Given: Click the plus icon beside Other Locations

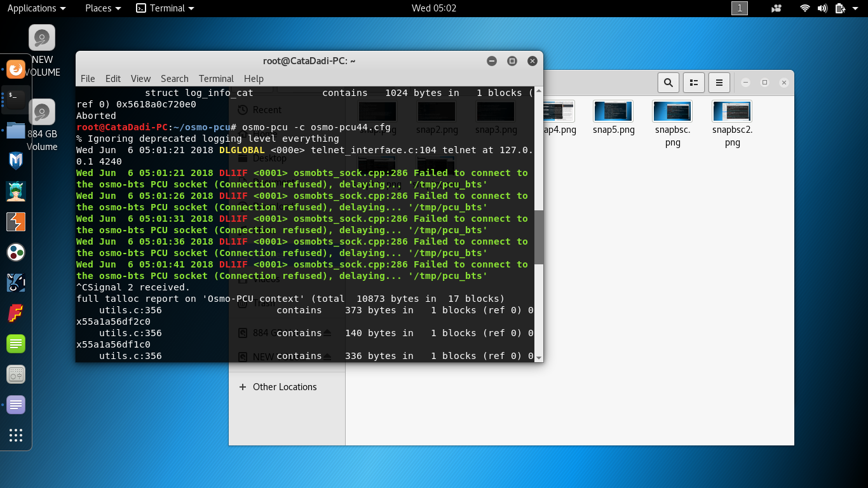Looking at the screenshot, I should tap(242, 387).
